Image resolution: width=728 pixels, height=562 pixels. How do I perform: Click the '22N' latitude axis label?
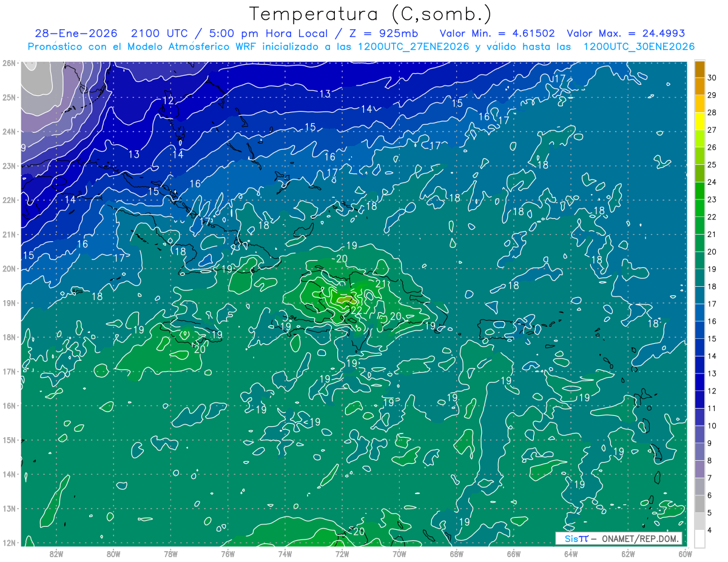click(x=8, y=200)
